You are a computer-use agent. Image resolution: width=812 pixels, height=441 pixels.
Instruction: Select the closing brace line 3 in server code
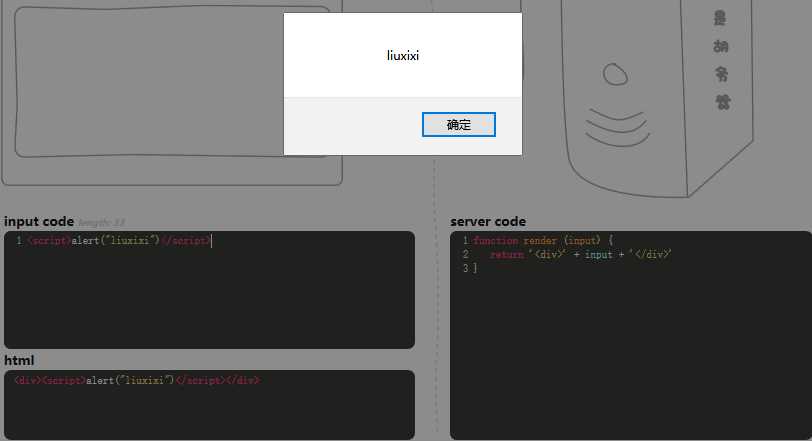pos(475,268)
